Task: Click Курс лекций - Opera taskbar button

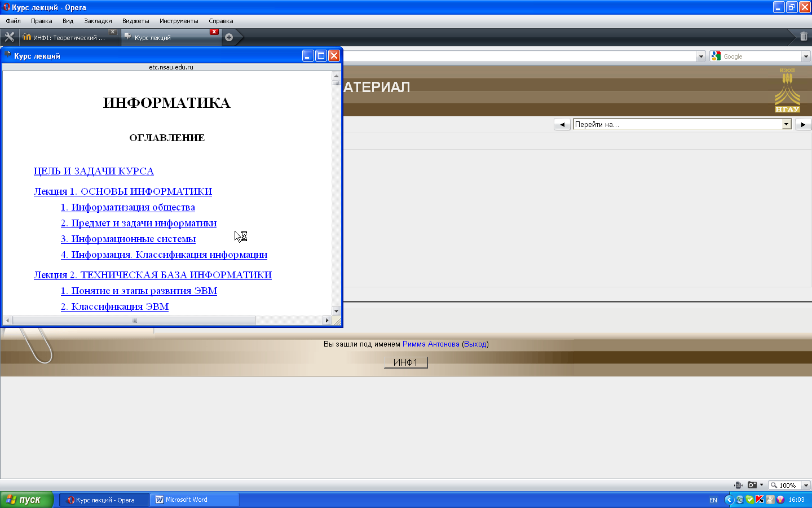Action: click(x=105, y=500)
